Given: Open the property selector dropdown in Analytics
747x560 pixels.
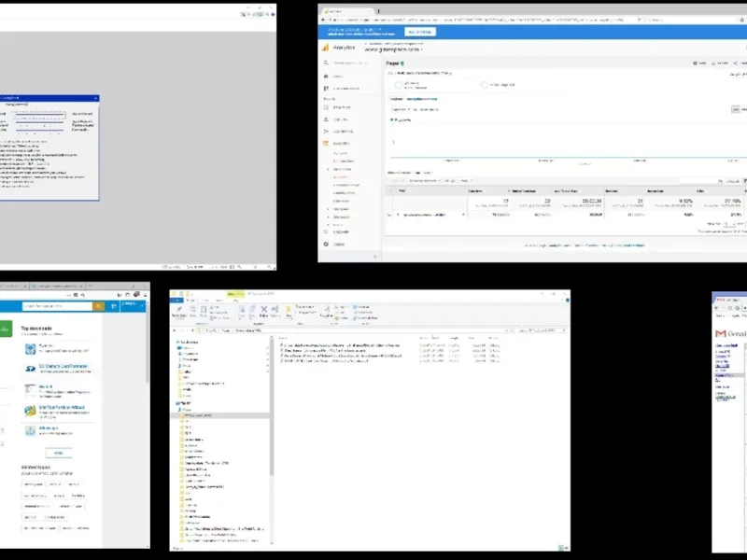Looking at the screenshot, I should (x=393, y=49).
